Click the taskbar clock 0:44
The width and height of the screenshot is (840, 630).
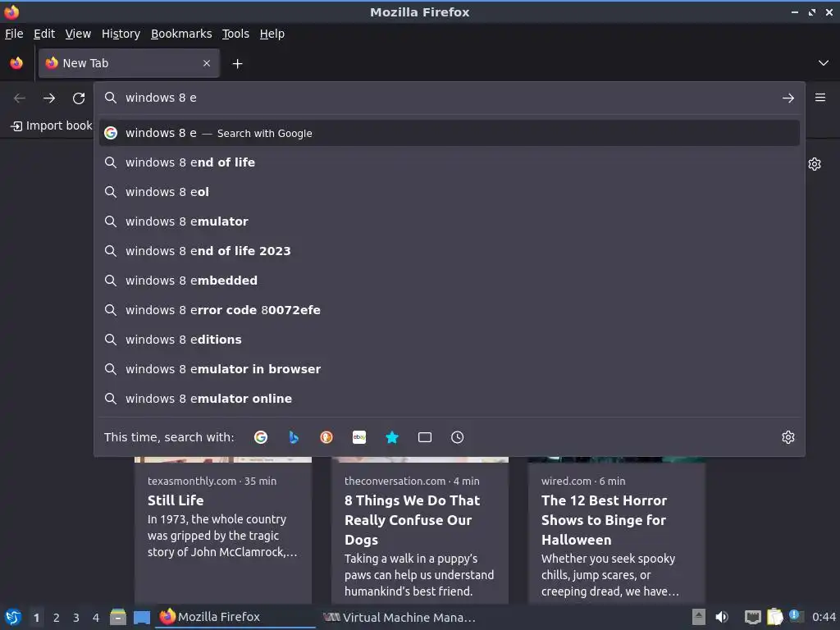coord(824,618)
